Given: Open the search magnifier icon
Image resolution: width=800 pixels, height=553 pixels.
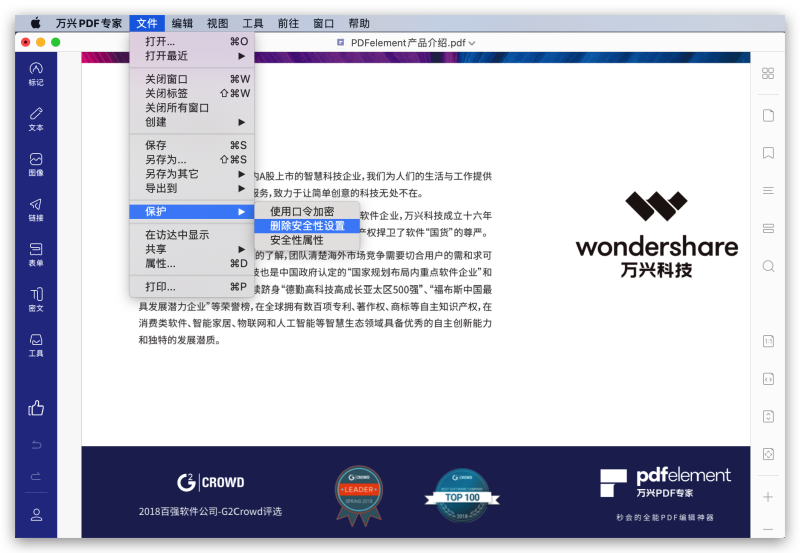Looking at the screenshot, I should [768, 266].
